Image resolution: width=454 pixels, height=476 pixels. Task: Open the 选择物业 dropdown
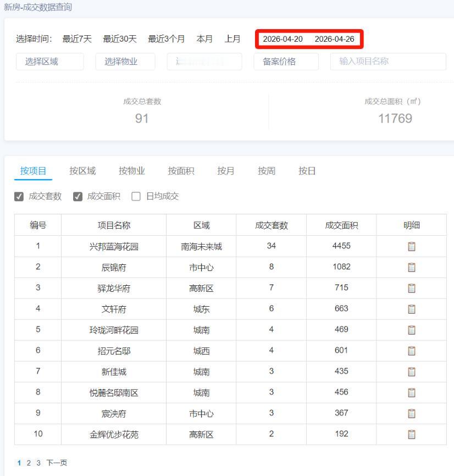125,62
